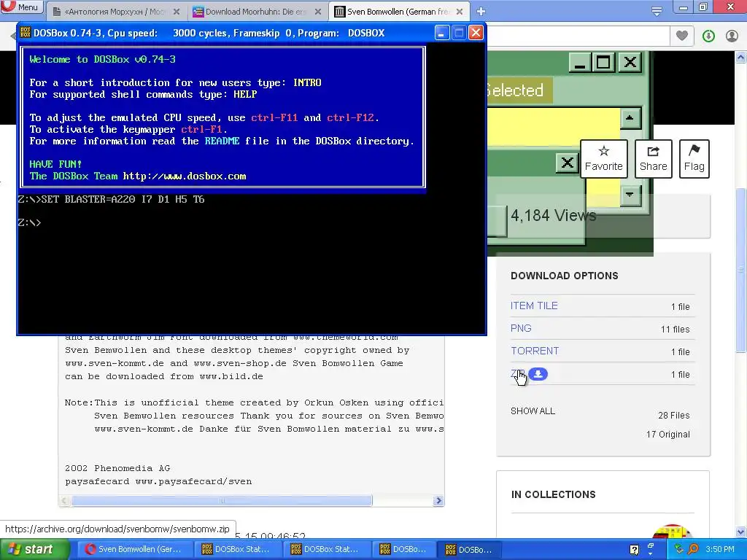Close the Антология Морхухн tab
Image resolution: width=747 pixels, height=560 pixels.
[177, 12]
